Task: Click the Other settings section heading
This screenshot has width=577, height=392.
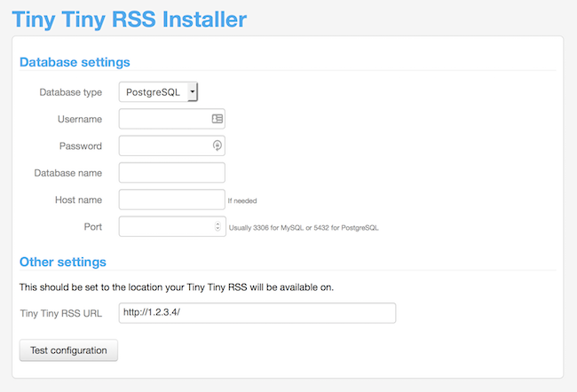Action: tap(63, 263)
